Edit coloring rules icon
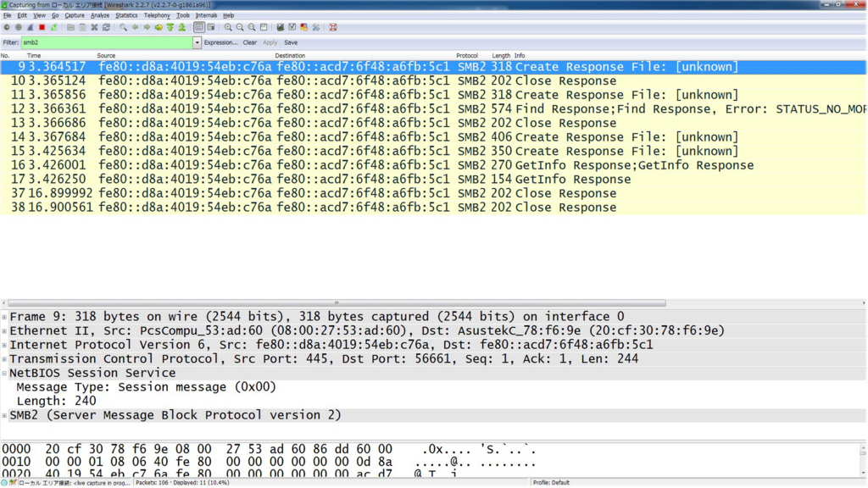 [x=304, y=27]
